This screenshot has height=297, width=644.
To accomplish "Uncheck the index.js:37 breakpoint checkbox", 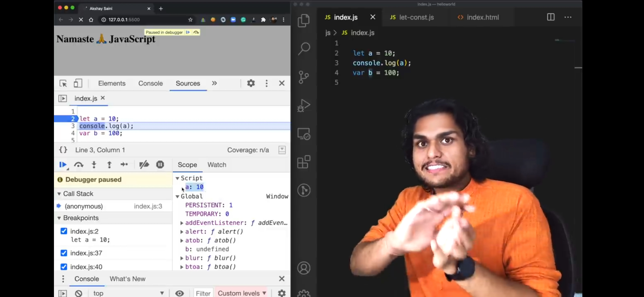I will [64, 253].
